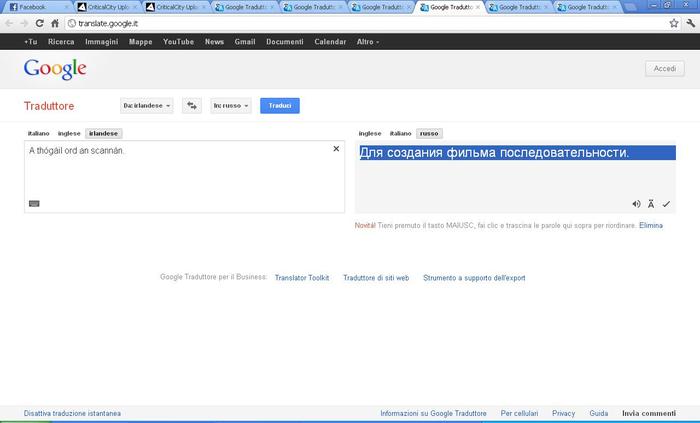Open Chrome wrench settings menu
The width and height of the screenshot is (700, 423).
click(691, 23)
